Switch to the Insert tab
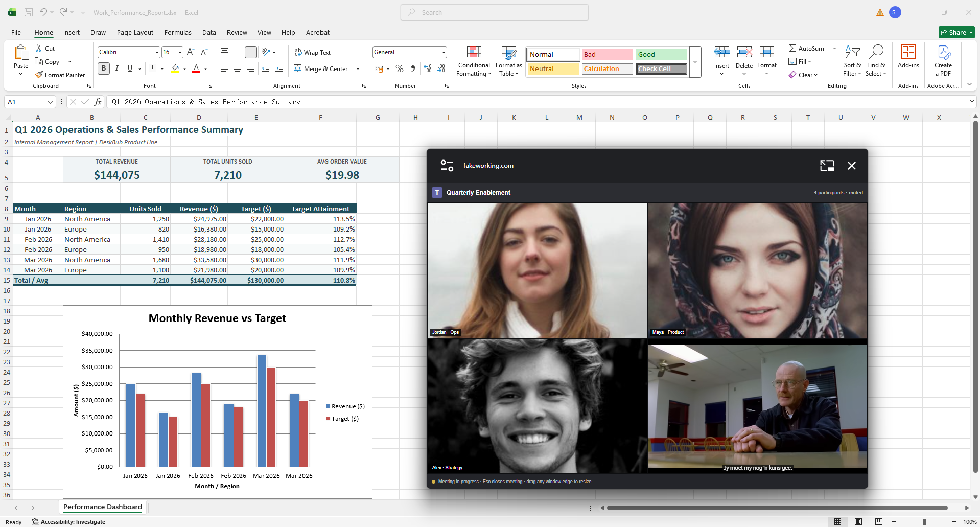Screen dimensions: 980x527 click(x=72, y=32)
